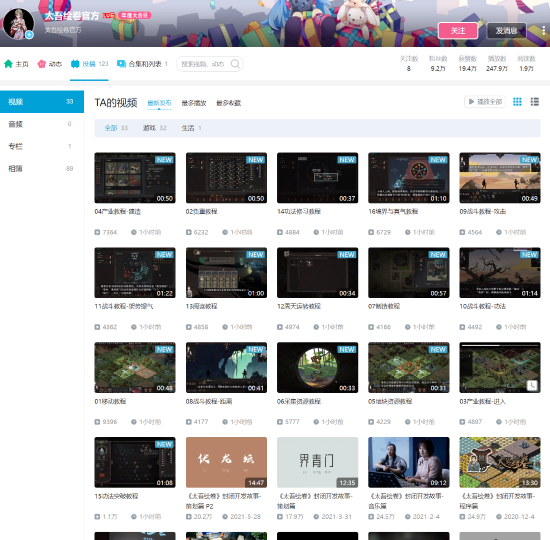The height and width of the screenshot is (540, 550).
Task: Sort videos by 最多收藏
Action: pos(228,103)
